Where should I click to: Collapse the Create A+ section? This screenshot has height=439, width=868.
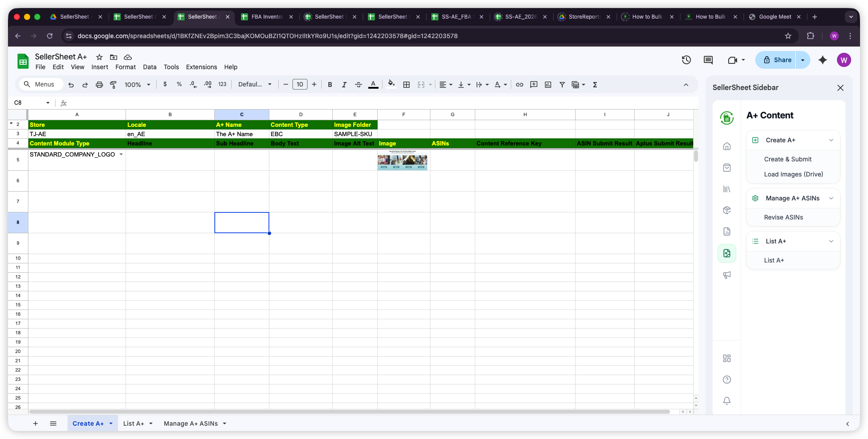tap(832, 140)
